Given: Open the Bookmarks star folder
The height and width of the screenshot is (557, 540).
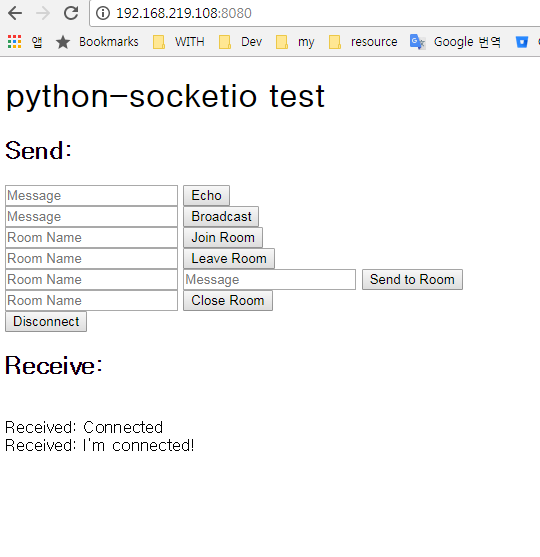Looking at the screenshot, I should click(x=97, y=42).
